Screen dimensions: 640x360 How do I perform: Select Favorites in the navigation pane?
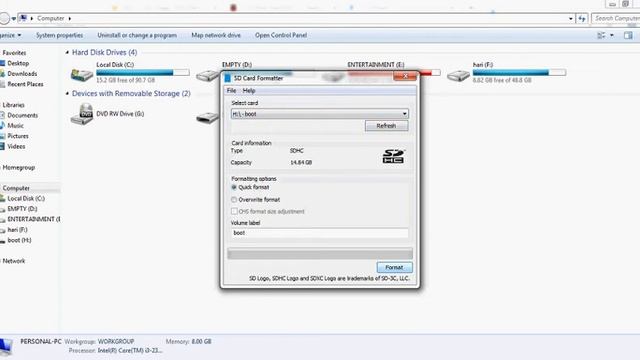point(14,53)
